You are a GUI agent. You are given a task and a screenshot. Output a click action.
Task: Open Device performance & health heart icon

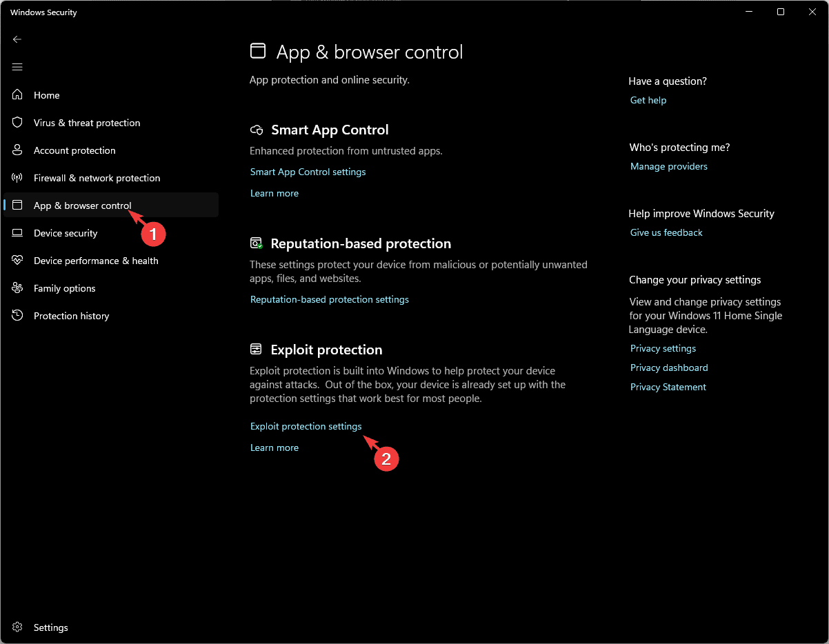(17, 260)
